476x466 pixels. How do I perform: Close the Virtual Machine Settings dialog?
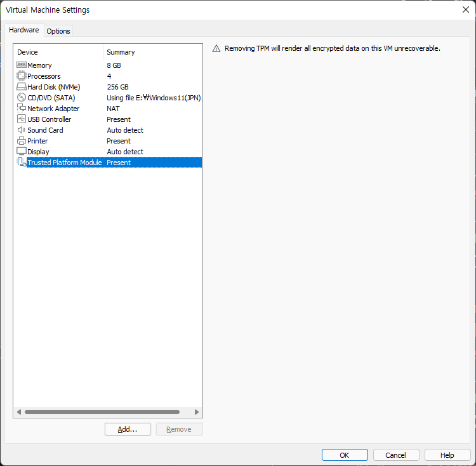click(x=465, y=10)
